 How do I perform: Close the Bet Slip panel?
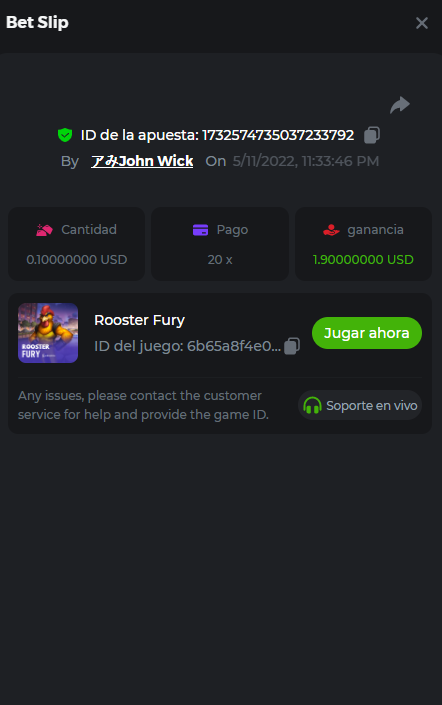coord(422,23)
